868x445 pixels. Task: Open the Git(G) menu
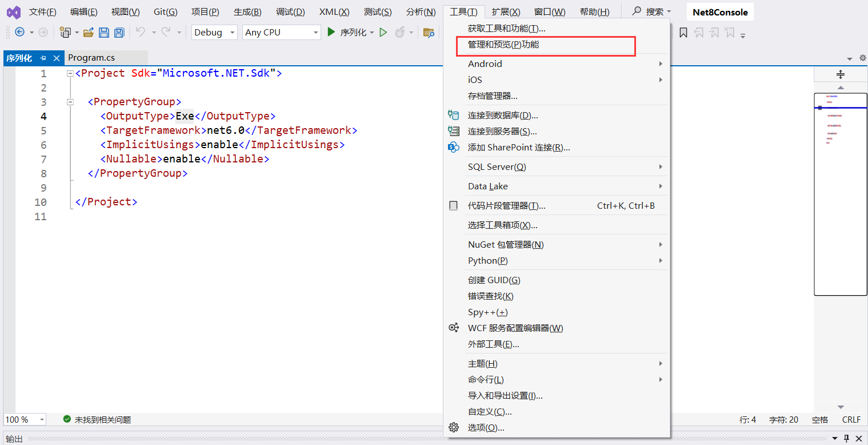pyautogui.click(x=166, y=12)
